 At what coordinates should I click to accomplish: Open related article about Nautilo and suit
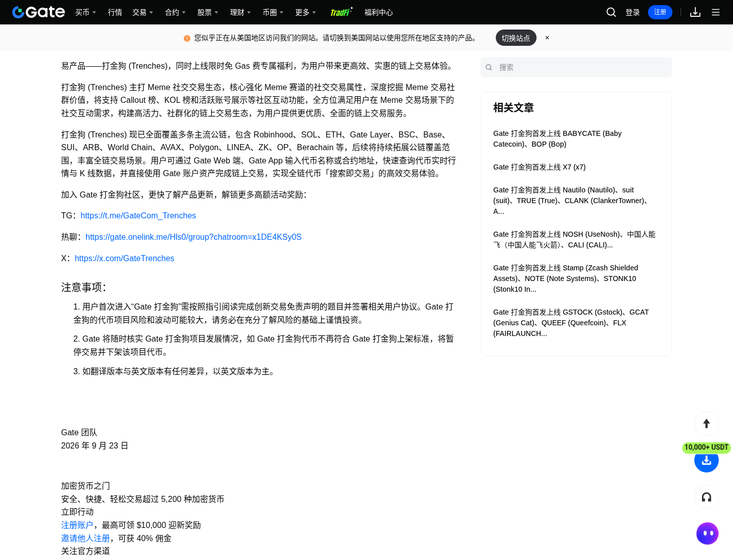click(573, 201)
